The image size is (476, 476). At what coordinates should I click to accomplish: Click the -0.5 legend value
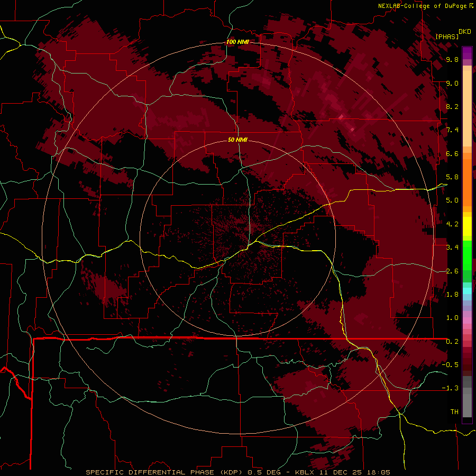point(450,365)
